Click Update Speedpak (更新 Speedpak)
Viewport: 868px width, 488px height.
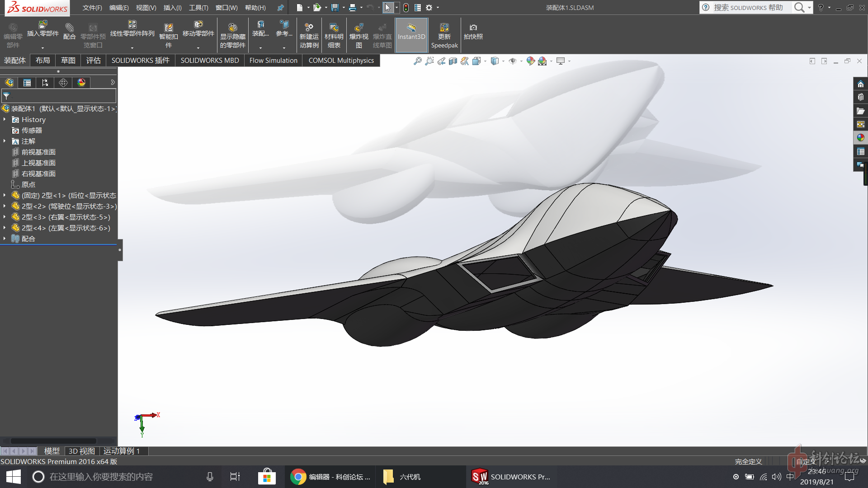coord(444,35)
